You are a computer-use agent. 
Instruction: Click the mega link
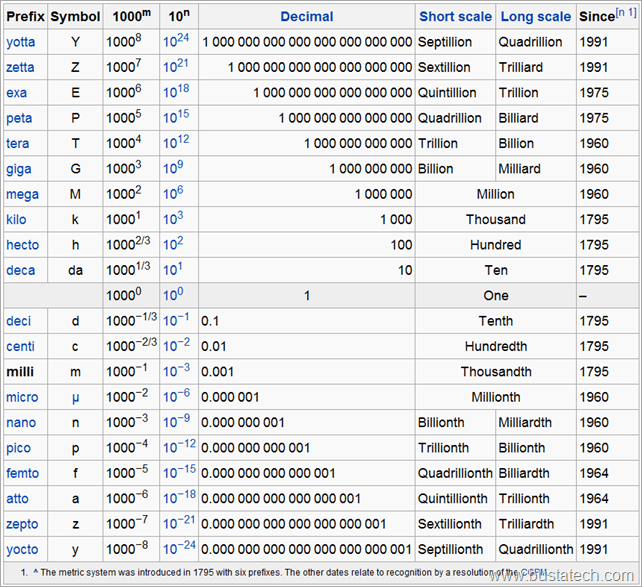(x=22, y=194)
